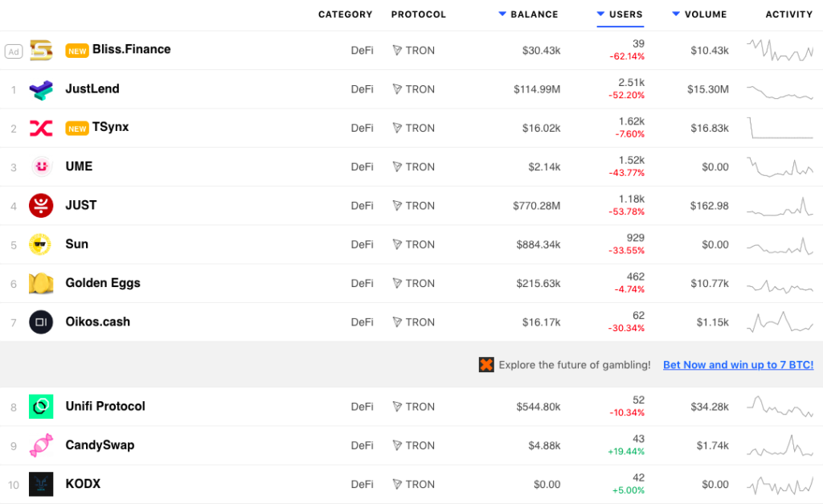Click the orange X gambling ad icon
Screen dimensions: 823x504
click(486, 365)
